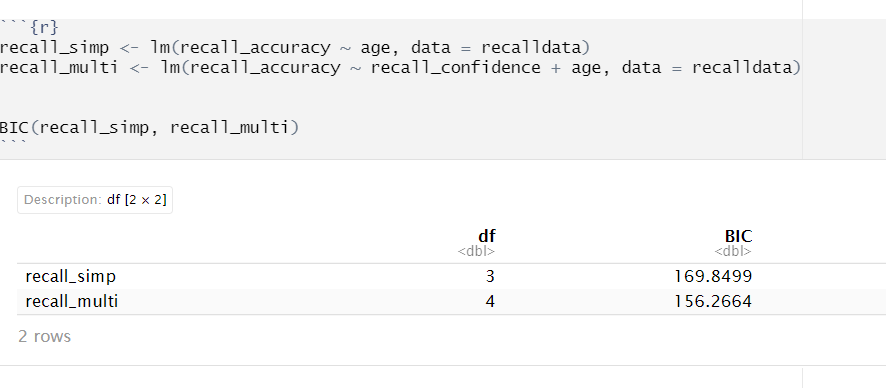This screenshot has height=388, width=886.
Task: Click the {r} chunk header line
Action: 29,27
